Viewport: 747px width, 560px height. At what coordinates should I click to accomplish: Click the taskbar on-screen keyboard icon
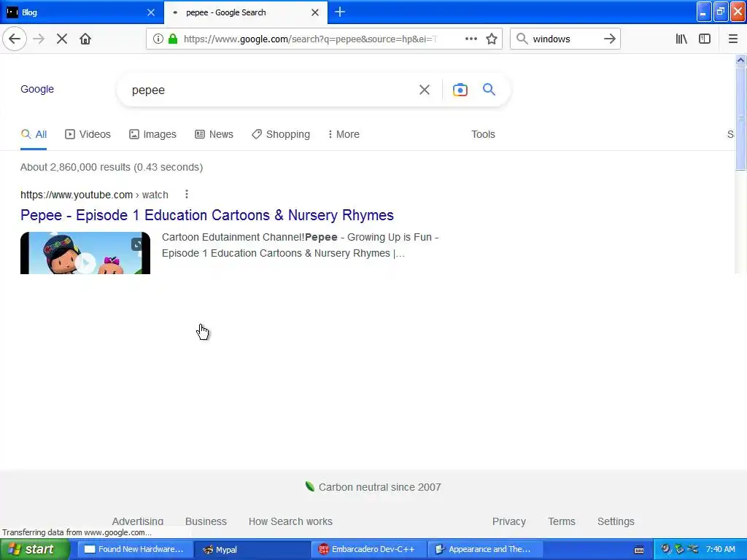click(639, 550)
